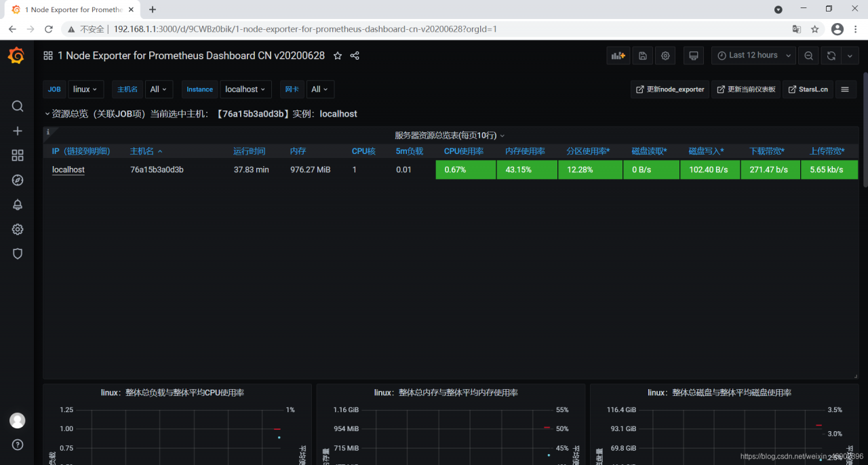
Task: Click the 更新node_exporter link button
Action: point(670,89)
